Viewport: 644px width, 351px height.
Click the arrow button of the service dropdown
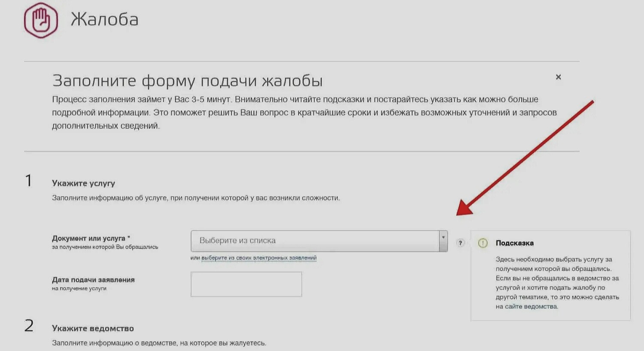(x=443, y=241)
